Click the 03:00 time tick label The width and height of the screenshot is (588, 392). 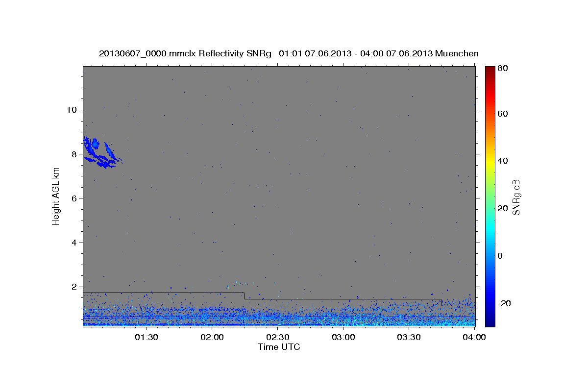343,337
